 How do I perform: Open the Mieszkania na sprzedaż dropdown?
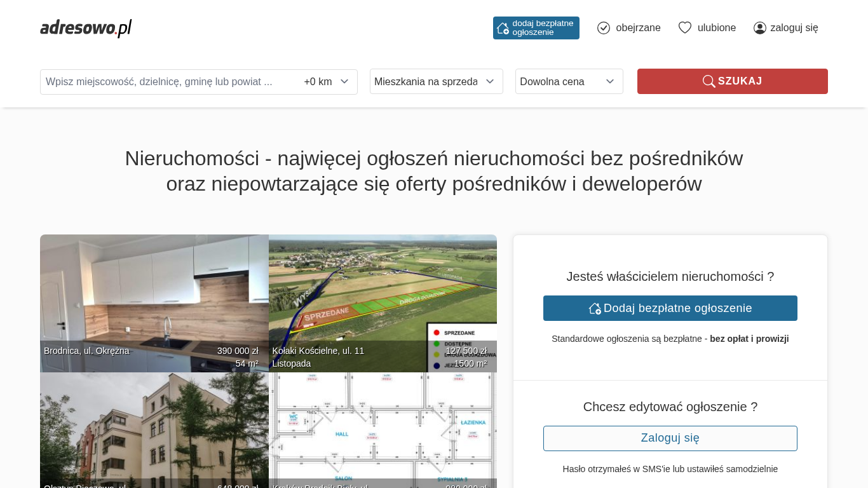(x=436, y=81)
